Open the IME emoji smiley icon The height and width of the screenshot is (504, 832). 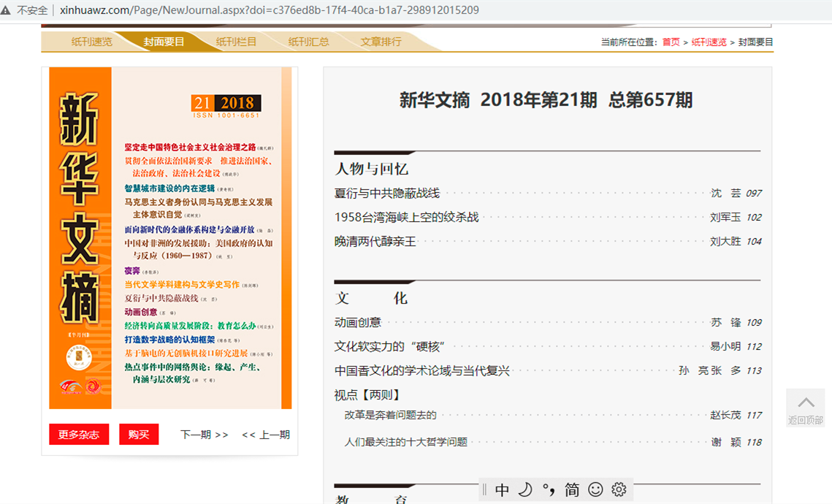(x=595, y=489)
